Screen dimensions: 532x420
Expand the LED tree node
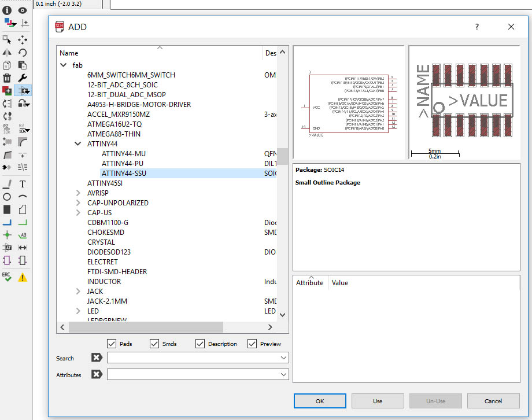[78, 311]
